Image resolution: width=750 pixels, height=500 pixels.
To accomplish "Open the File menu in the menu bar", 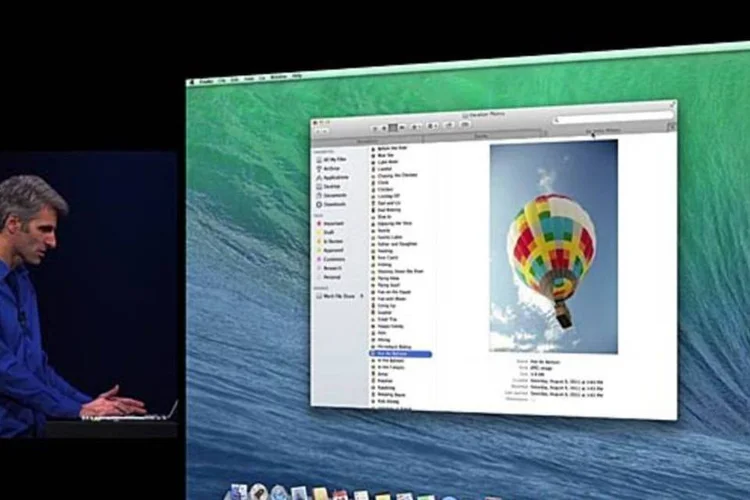I will click(x=222, y=80).
